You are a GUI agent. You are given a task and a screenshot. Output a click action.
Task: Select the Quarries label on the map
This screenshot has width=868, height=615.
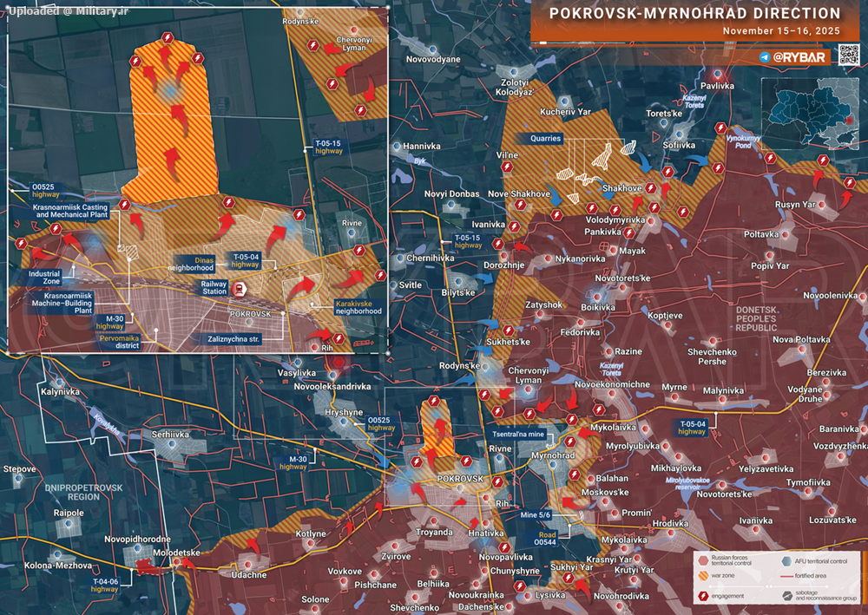coord(547,139)
